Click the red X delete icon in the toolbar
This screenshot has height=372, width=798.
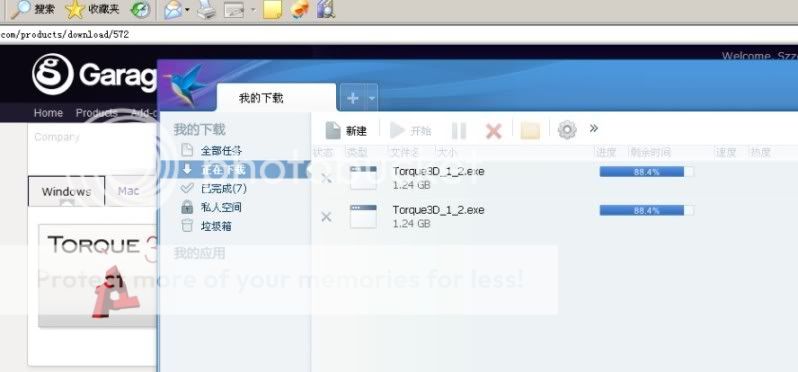click(493, 131)
